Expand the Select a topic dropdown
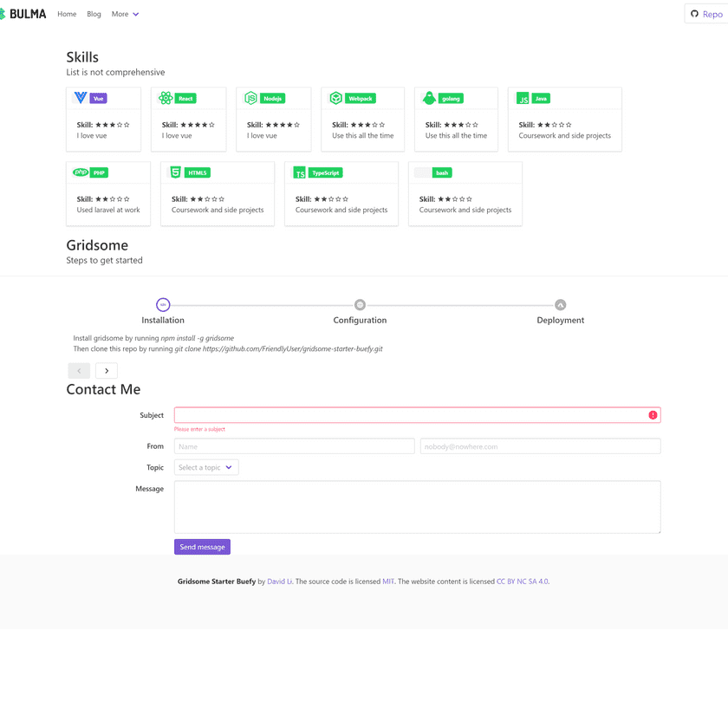Image resolution: width=728 pixels, height=728 pixels. [x=206, y=467]
